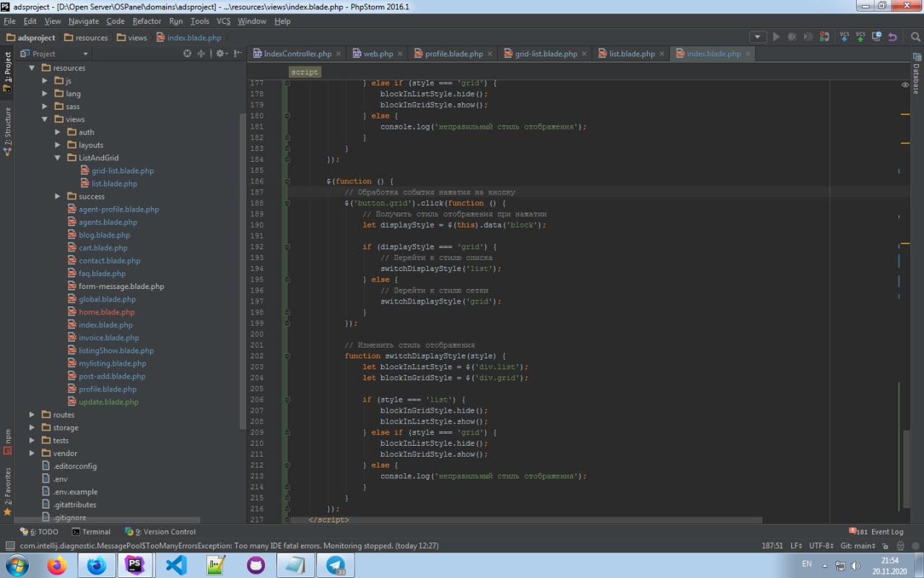Open Project panel settings gear

click(x=220, y=53)
